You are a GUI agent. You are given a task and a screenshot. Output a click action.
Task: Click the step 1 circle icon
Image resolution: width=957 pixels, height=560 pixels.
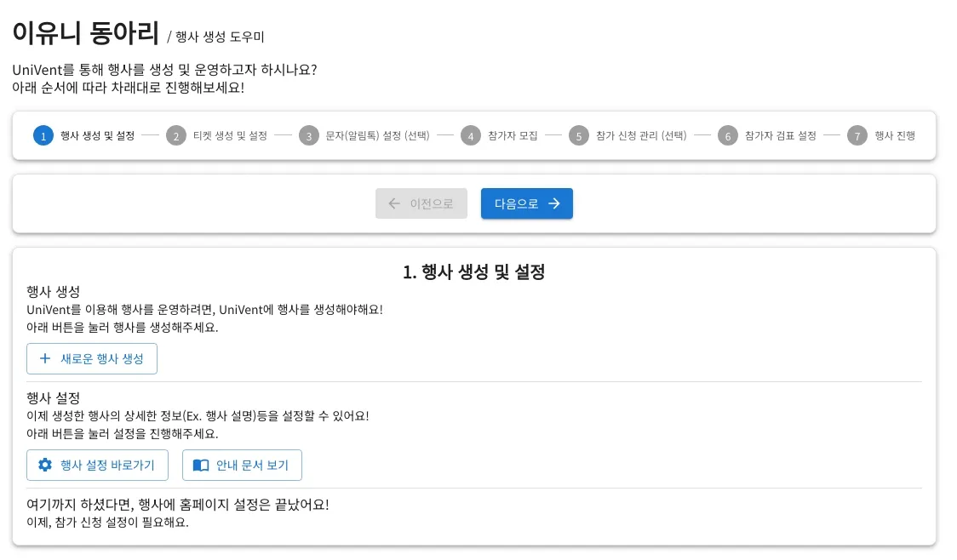[43, 136]
